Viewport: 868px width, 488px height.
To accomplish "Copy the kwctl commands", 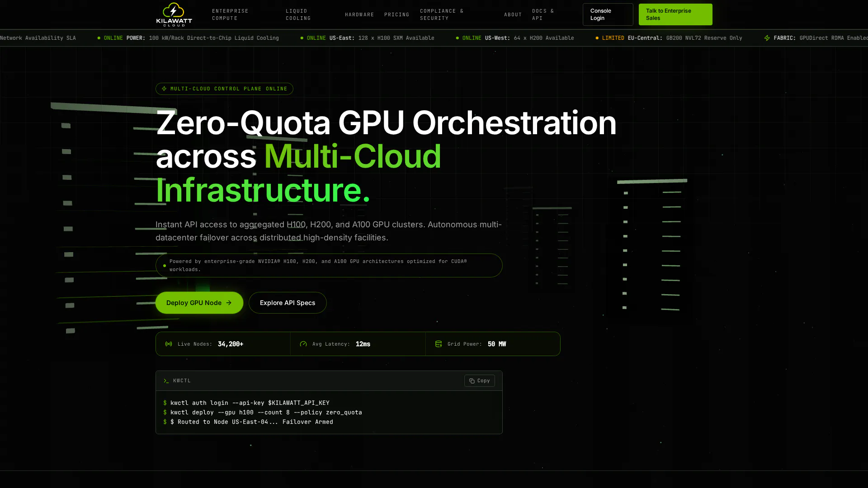I will click(x=479, y=381).
